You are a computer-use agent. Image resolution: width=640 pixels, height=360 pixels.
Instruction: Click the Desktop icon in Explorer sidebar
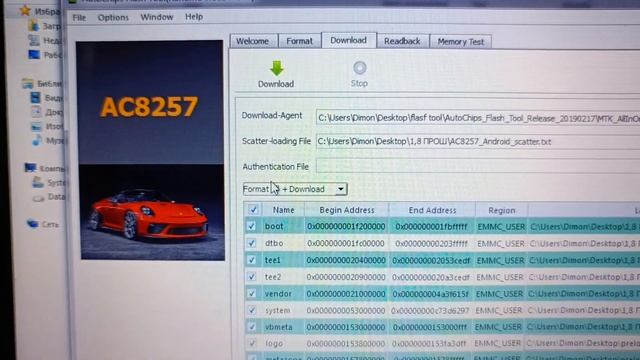coord(34,54)
